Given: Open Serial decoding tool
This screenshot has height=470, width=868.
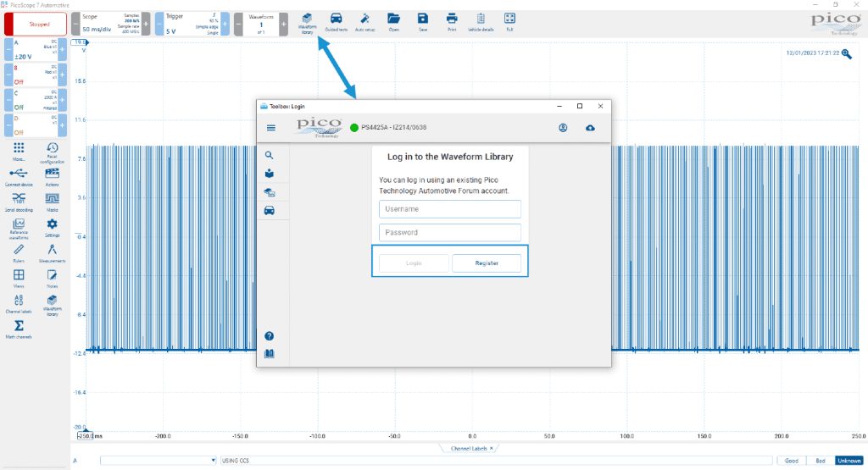Looking at the screenshot, I should [19, 202].
